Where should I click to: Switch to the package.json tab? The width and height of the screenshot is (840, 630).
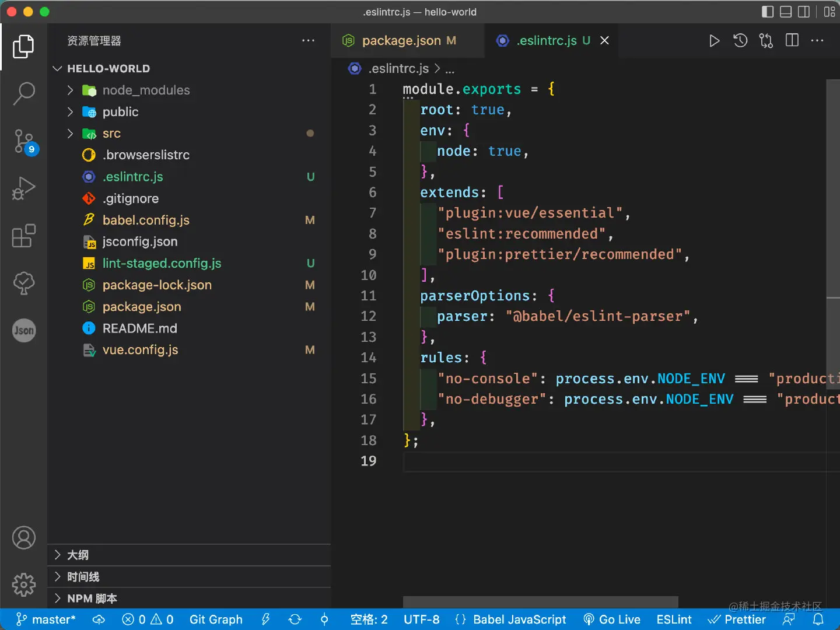click(x=408, y=41)
